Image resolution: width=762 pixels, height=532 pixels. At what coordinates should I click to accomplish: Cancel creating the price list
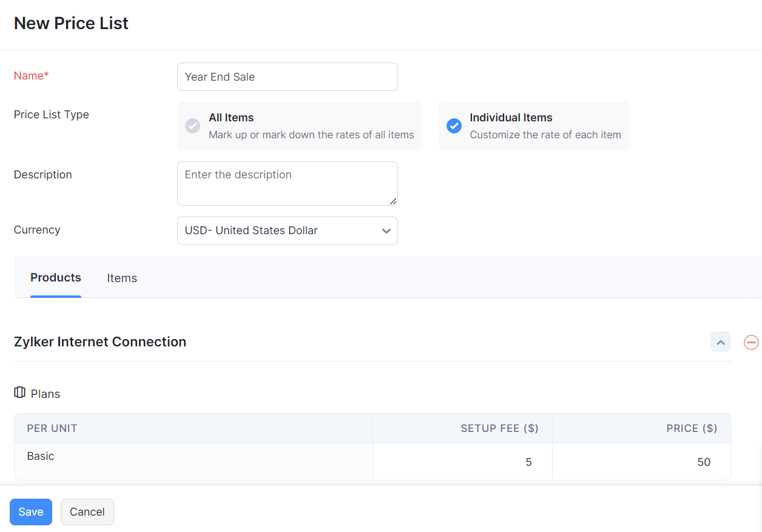pyautogui.click(x=87, y=511)
